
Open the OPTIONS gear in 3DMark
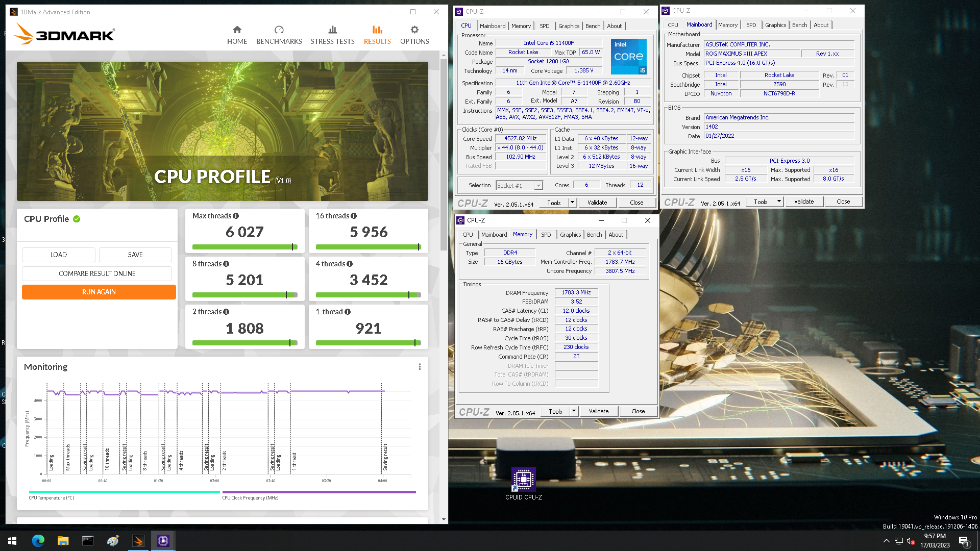[414, 35]
